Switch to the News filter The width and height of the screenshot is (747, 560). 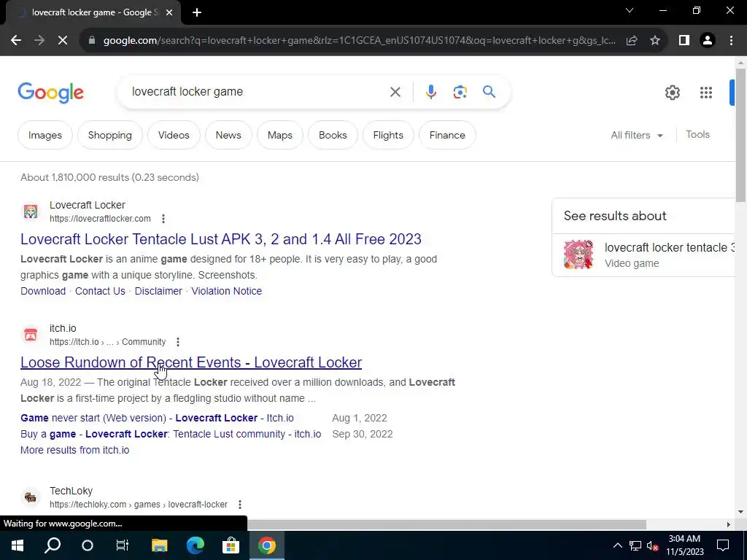click(228, 135)
